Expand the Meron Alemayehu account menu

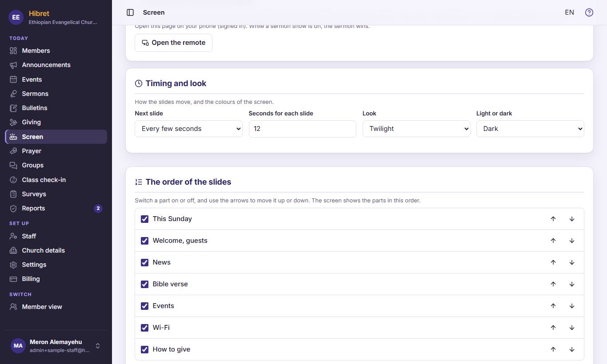coord(56,346)
